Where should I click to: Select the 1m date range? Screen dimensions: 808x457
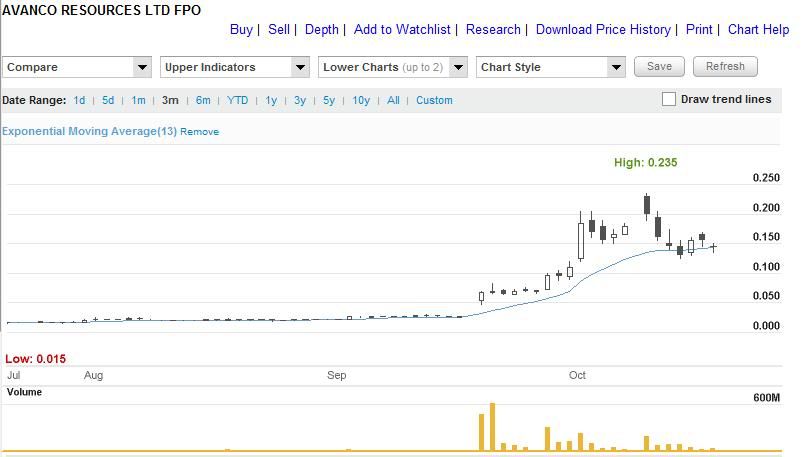click(x=138, y=100)
